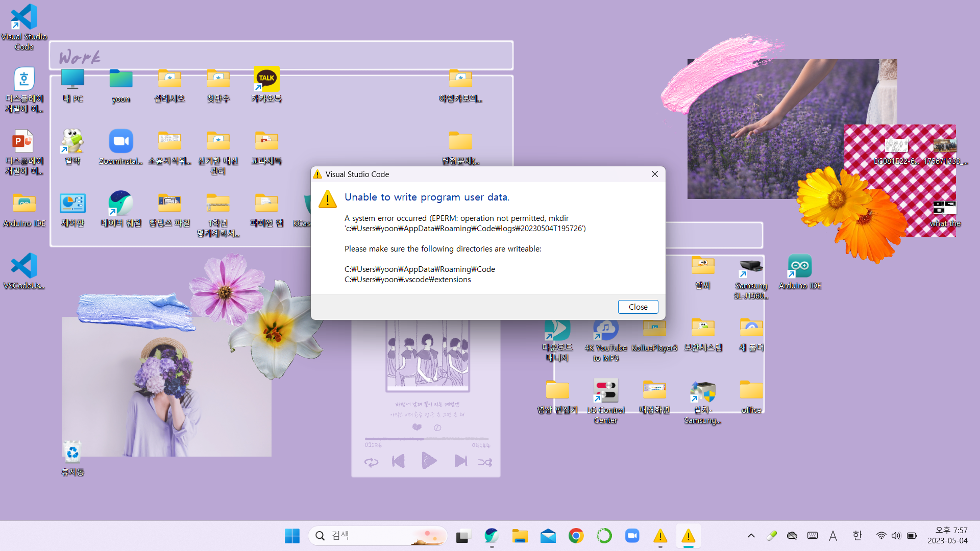Open the Windows Start menu
This screenshot has width=980, height=551.
tap(292, 536)
